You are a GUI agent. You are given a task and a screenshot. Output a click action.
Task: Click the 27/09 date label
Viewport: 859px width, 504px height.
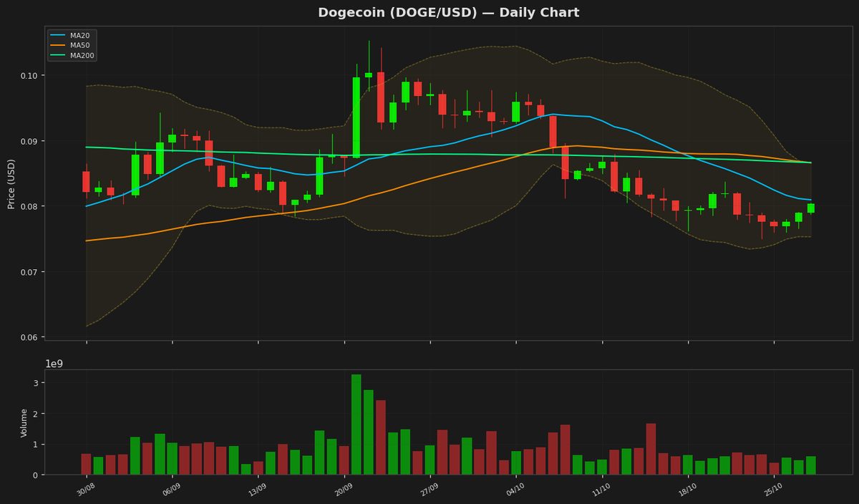(428, 490)
